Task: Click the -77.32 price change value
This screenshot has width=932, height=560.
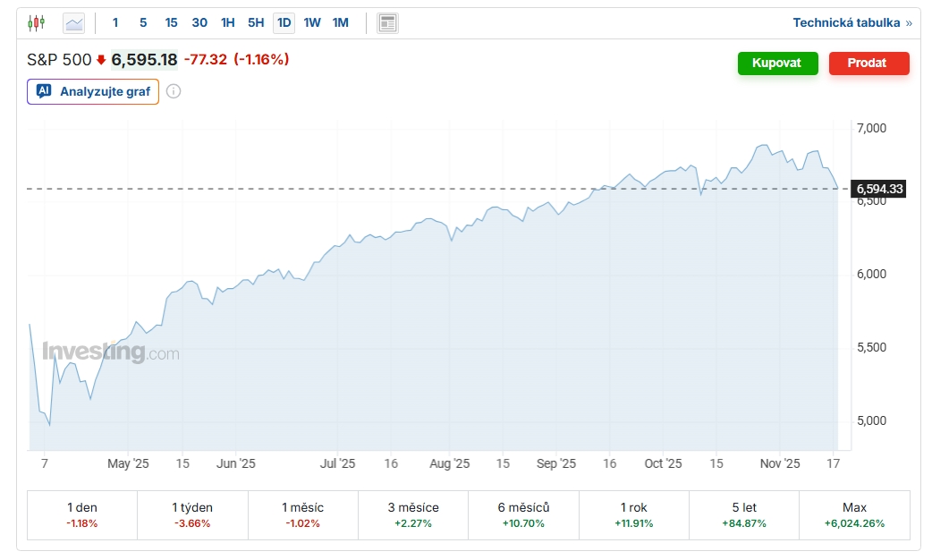Action: (206, 59)
